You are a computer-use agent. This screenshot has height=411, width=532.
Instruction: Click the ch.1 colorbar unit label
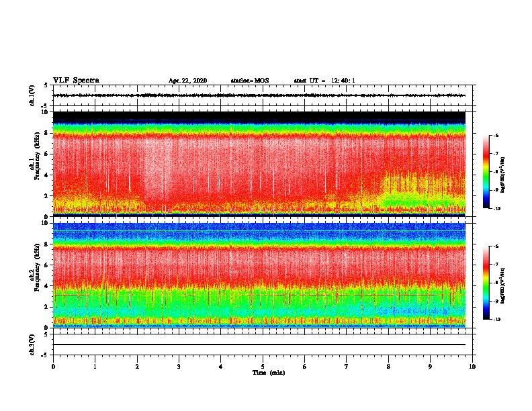[x=503, y=175]
